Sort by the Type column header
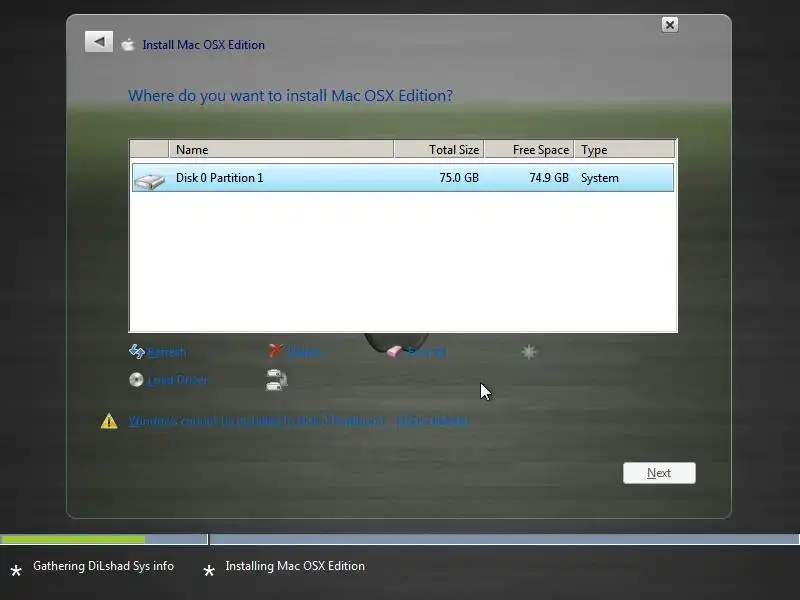The image size is (800, 600). click(x=624, y=149)
